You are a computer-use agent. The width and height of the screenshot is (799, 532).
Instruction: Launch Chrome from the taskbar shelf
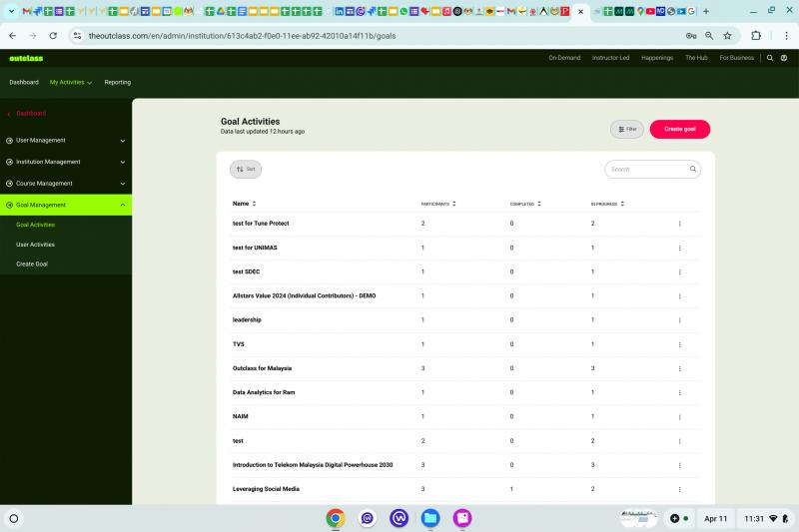click(336, 518)
